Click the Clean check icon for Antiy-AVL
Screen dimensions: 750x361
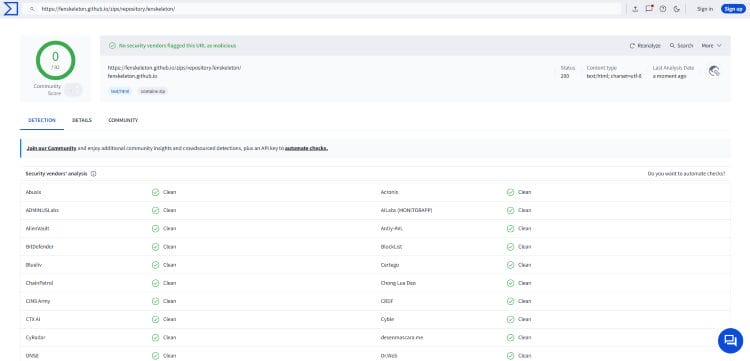coord(510,229)
